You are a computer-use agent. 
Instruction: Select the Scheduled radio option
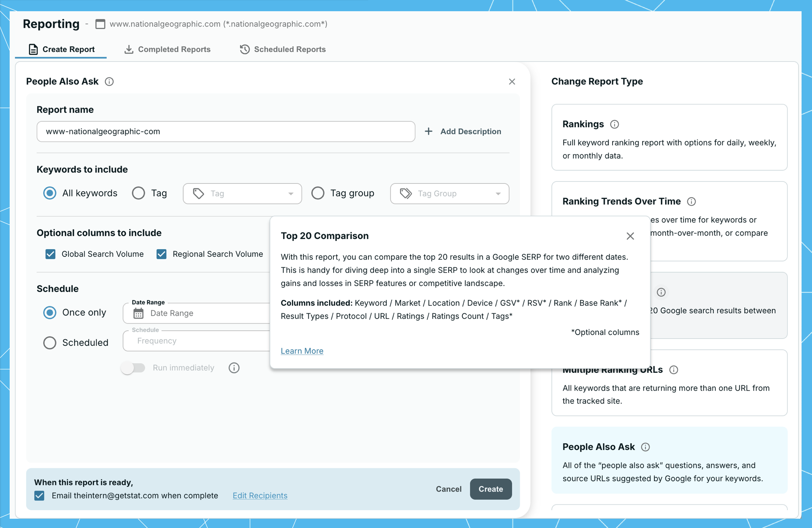(50, 343)
